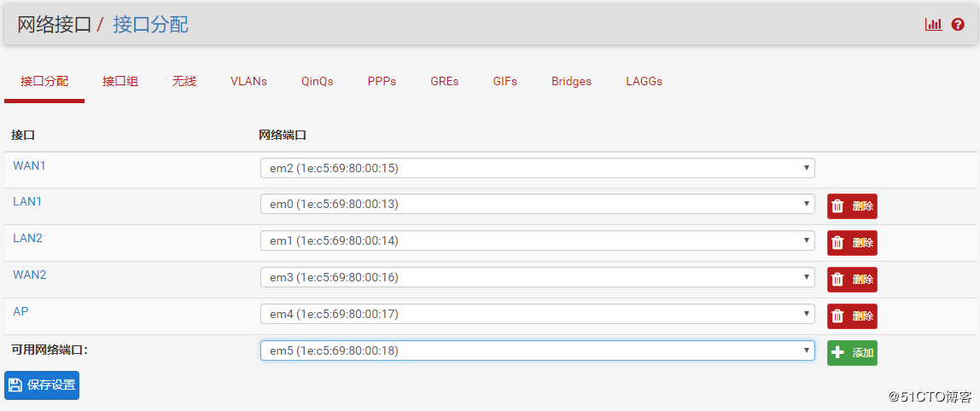The width and height of the screenshot is (980, 411).
Task: Open the AP interface link
Action: pos(20,312)
